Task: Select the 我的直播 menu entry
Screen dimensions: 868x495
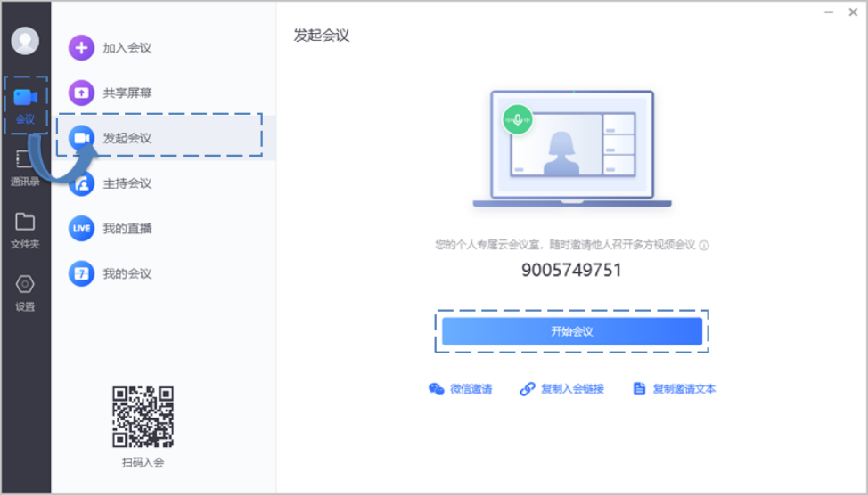Action: [166, 229]
